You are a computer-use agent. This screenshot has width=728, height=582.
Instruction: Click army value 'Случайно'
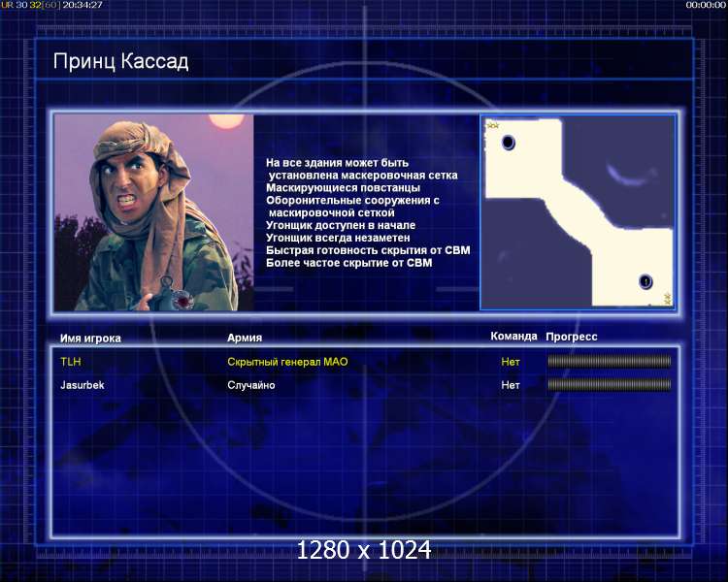coord(251,385)
